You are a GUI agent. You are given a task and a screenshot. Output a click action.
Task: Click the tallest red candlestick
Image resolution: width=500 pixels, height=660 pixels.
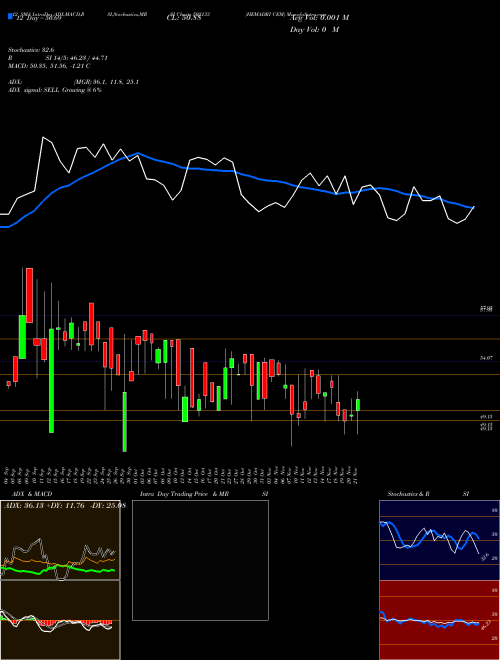coord(29,295)
